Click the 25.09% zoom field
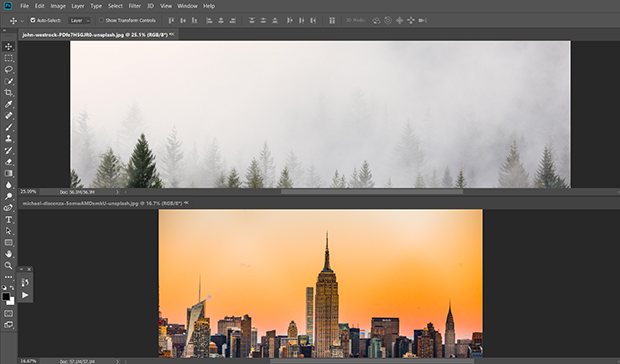Viewport: 620px width, 364px height. tap(28, 192)
